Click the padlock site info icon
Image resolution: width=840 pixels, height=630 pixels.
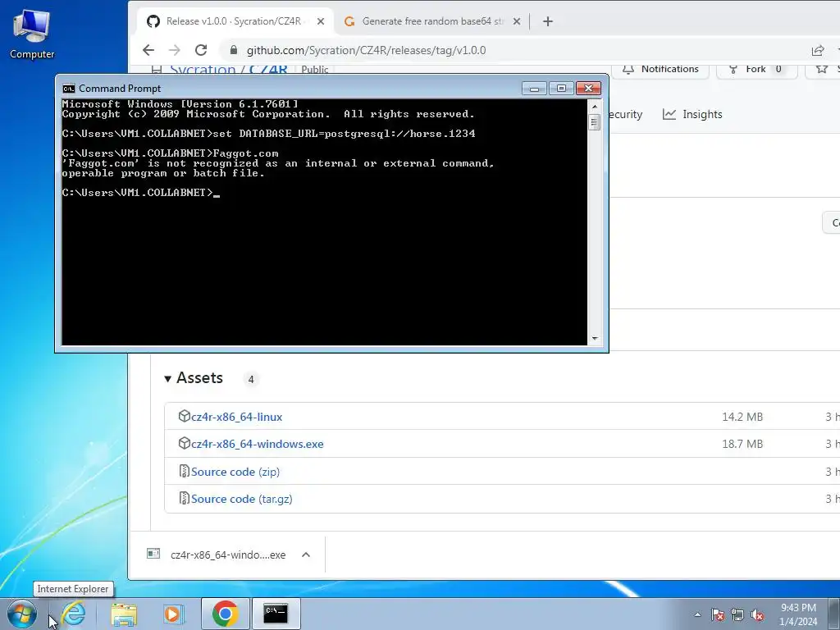click(233, 50)
